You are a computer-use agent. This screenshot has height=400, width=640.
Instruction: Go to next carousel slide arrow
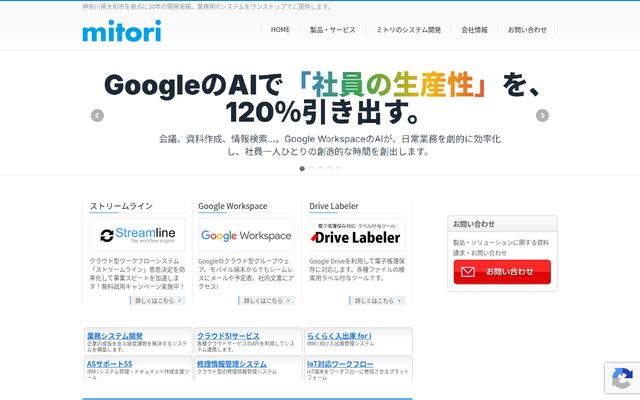coord(542,116)
